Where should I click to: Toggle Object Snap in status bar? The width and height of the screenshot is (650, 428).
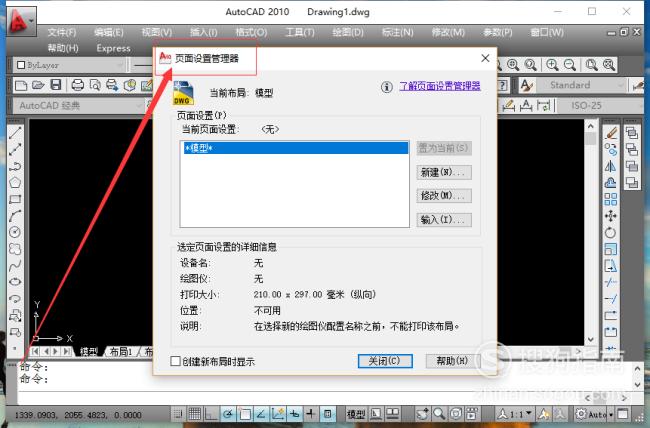(245, 413)
